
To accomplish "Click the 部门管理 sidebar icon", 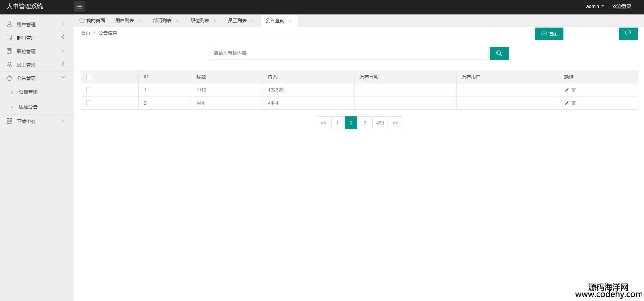I will tap(9, 38).
